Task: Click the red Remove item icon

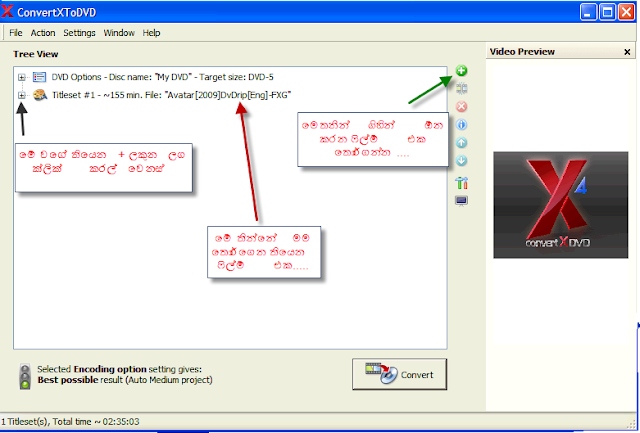Action: [x=461, y=107]
